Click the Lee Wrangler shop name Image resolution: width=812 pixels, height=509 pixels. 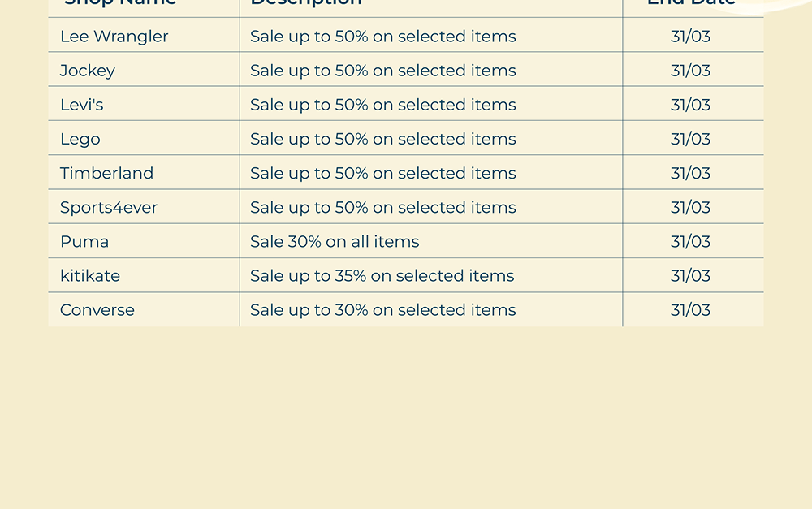tap(114, 37)
